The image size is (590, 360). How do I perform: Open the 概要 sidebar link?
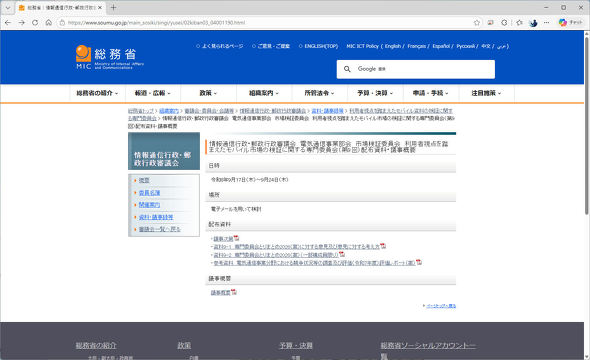[x=144, y=181]
